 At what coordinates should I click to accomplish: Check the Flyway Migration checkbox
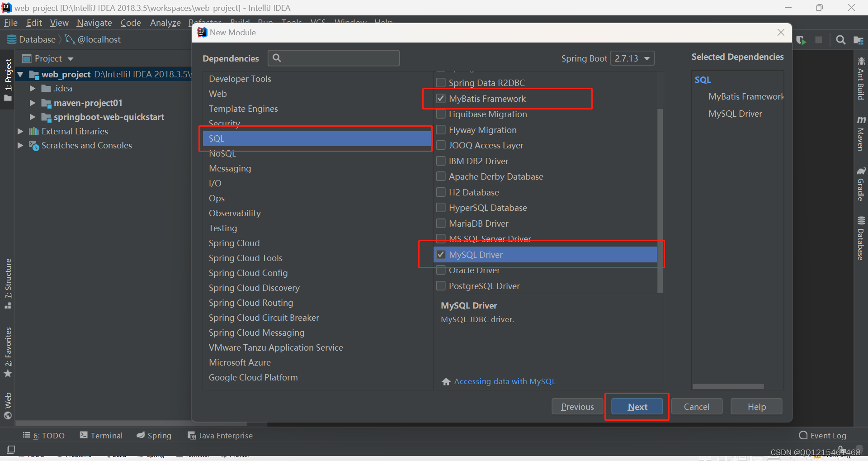[x=441, y=130]
